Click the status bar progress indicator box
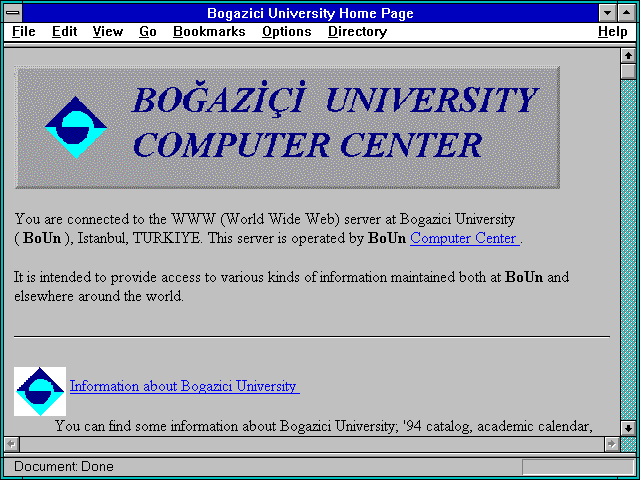640x480 pixels. [x=578, y=467]
